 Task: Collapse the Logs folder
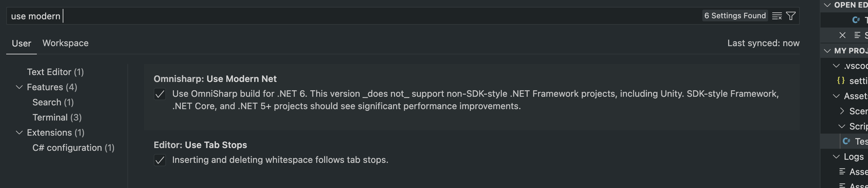(x=836, y=156)
